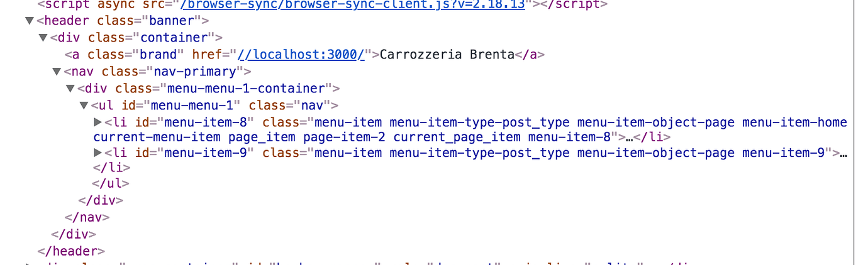Click the "menu-menu-1-container" class value
Screen dimensions: 868x265
[x=245, y=88]
